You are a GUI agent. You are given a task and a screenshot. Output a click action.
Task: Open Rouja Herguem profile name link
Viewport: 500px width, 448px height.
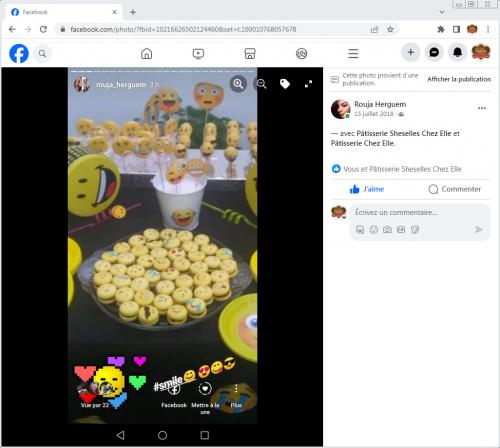coord(380,104)
